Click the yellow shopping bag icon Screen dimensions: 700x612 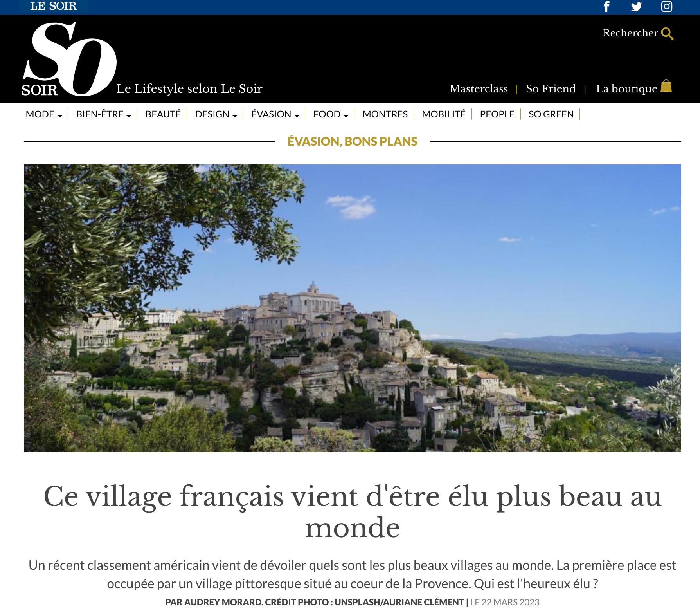point(666,86)
